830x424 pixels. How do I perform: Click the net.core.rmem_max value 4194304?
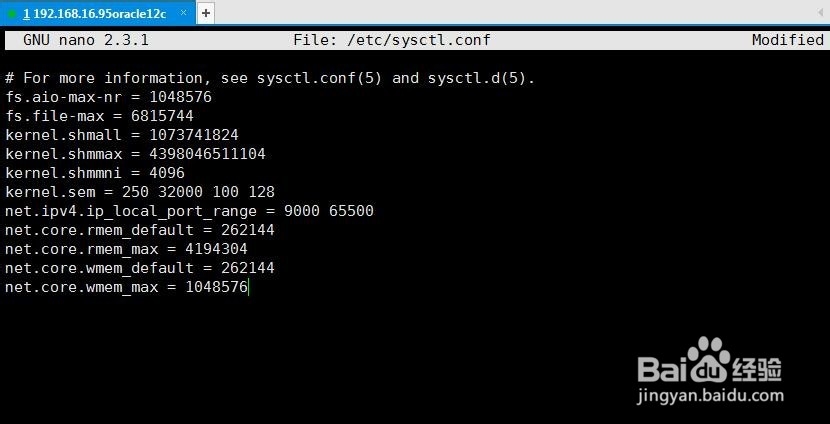pos(216,249)
